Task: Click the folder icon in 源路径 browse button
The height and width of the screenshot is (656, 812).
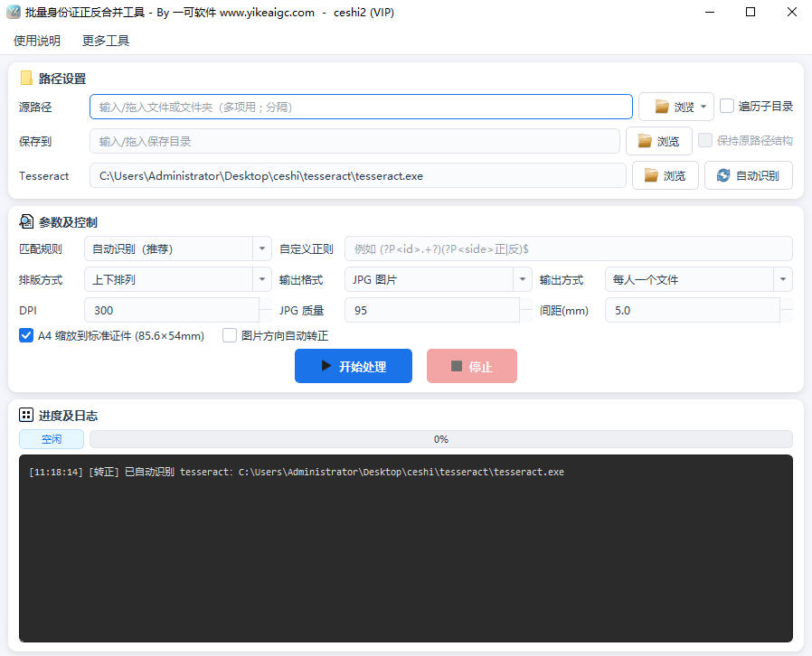Action: (662, 107)
